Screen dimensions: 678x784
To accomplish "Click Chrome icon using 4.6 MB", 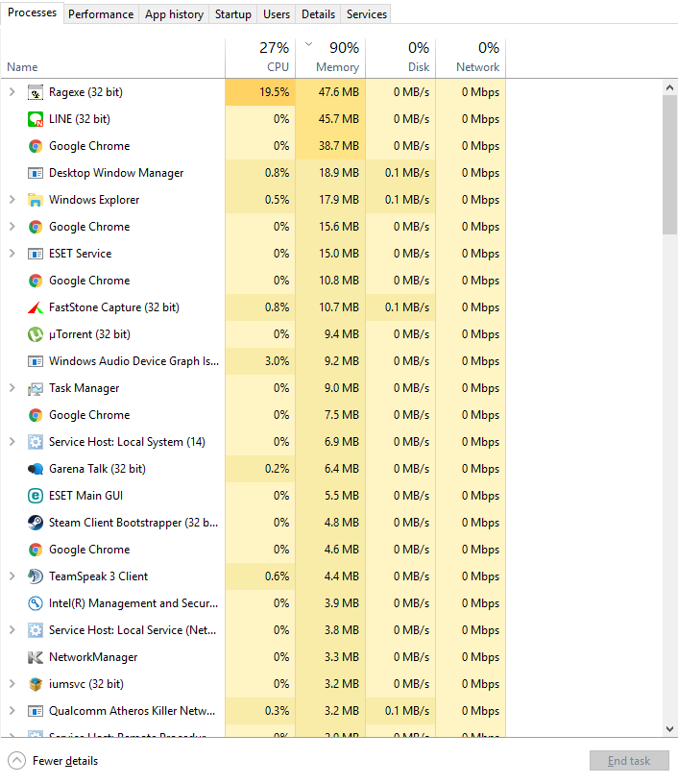I will click(x=35, y=550).
